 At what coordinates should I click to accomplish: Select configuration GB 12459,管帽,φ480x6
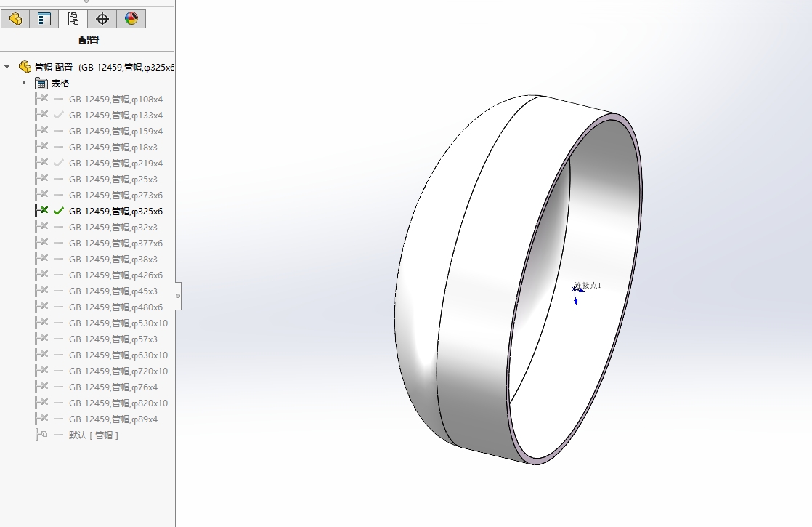(115, 307)
